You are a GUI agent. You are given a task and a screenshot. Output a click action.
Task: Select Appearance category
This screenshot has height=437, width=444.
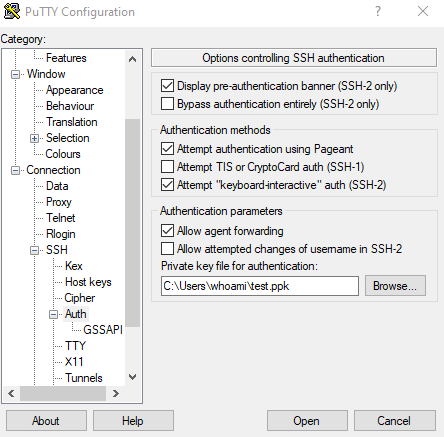[x=75, y=90]
